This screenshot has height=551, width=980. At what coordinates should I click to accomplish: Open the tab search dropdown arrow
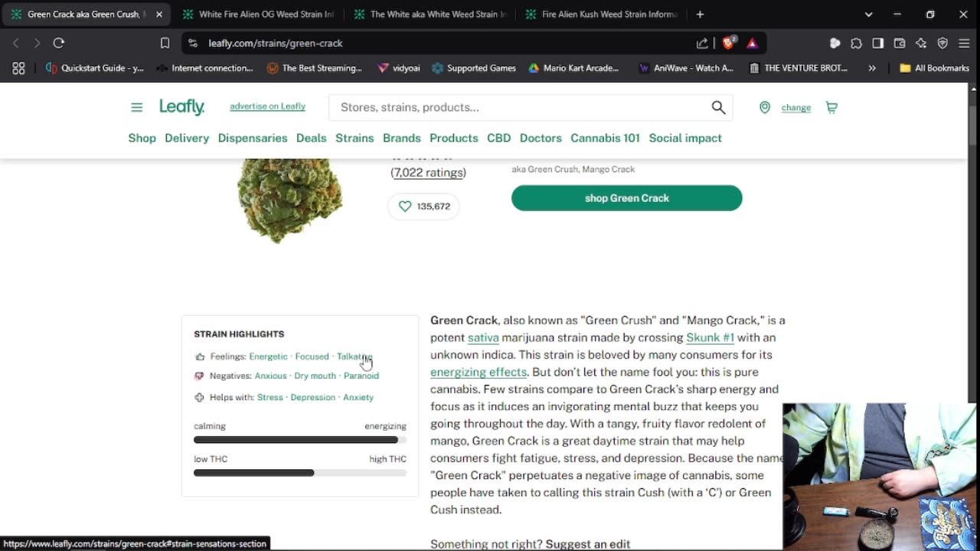click(868, 15)
